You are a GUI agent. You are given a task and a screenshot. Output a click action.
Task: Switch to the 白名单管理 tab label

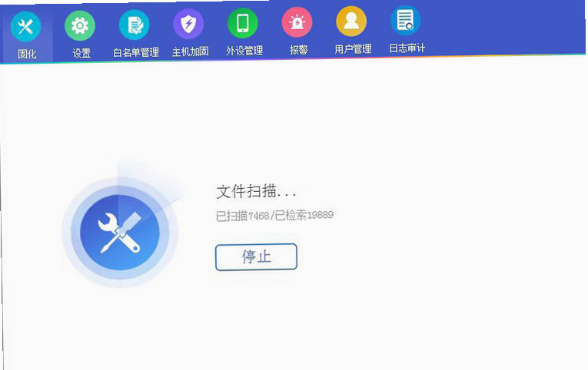tap(136, 52)
